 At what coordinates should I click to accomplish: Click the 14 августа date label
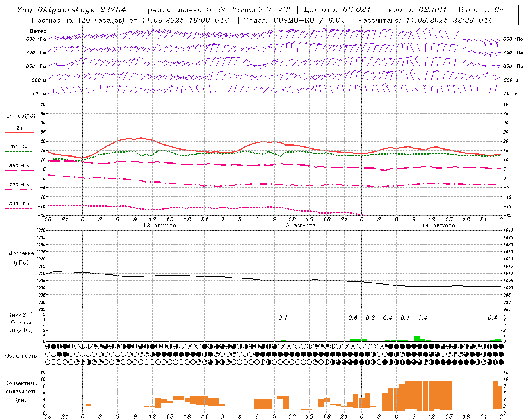click(438, 226)
